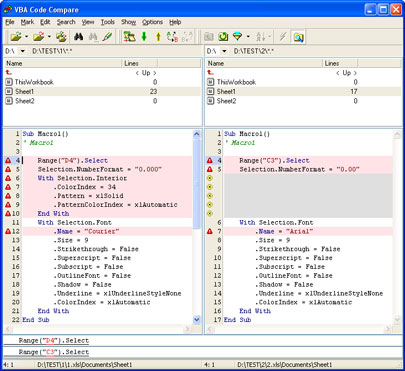
Task: Select ThisWorkbook in right file list
Action: point(236,82)
